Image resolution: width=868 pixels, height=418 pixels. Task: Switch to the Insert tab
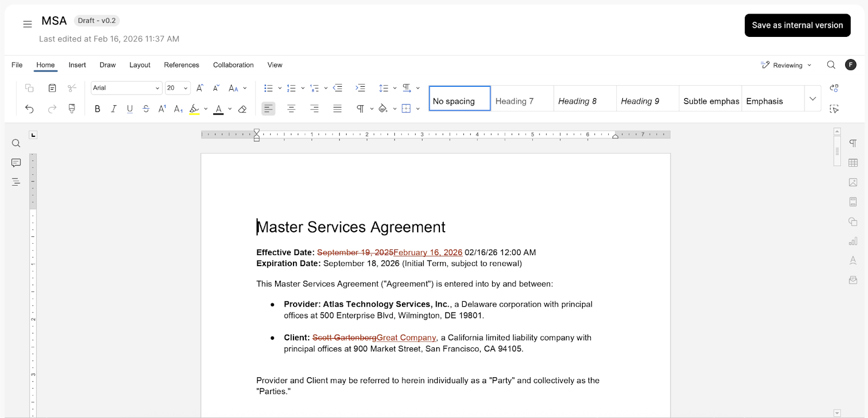tap(77, 65)
